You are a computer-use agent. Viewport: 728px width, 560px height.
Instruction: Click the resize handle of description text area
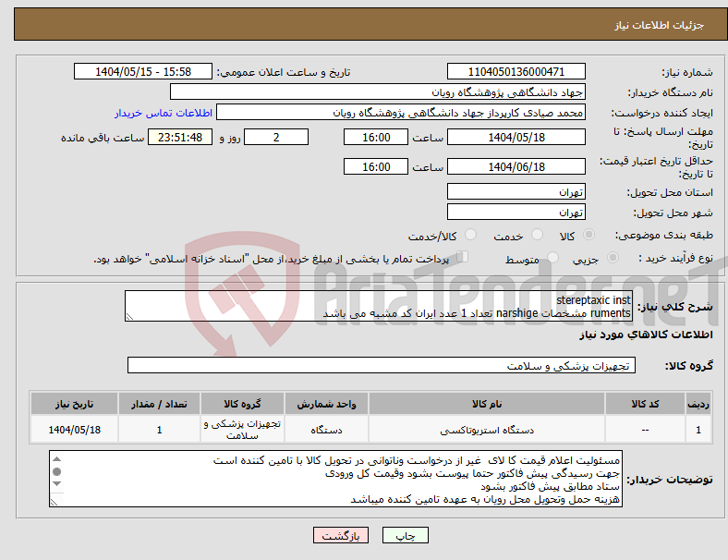129,317
